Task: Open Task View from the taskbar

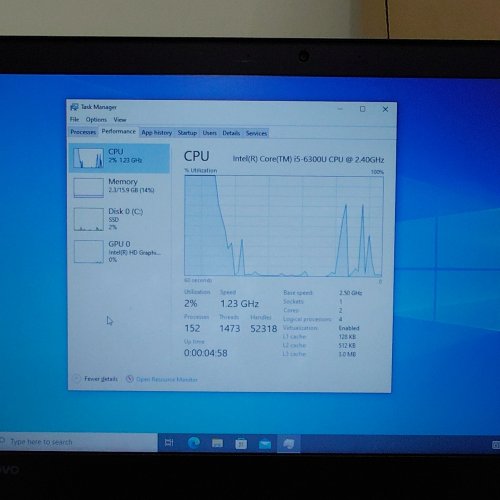Action: [169, 443]
